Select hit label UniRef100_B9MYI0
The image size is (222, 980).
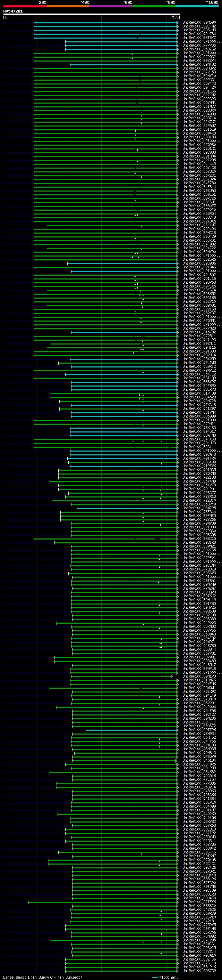[x=199, y=76]
